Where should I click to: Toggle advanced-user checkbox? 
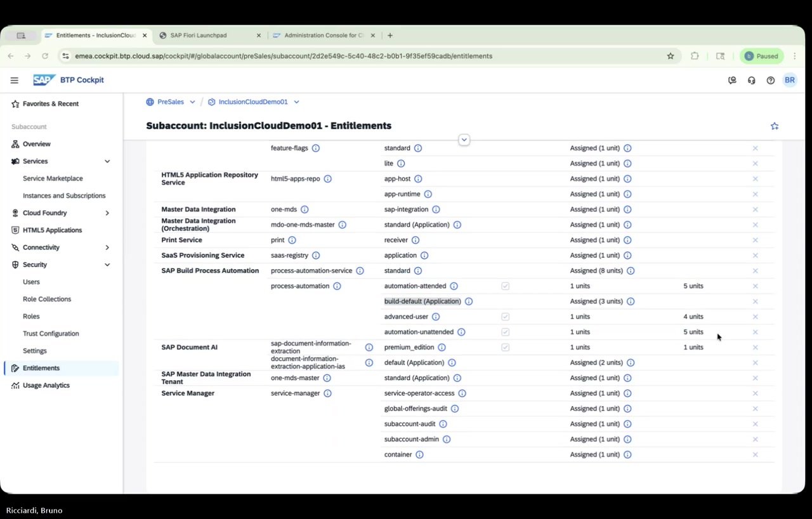pyautogui.click(x=505, y=317)
